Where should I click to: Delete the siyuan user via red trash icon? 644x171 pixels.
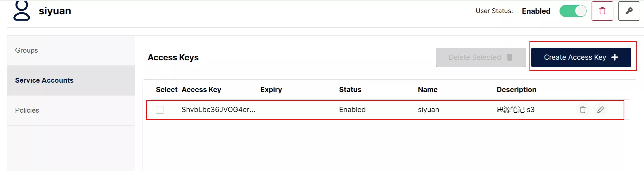602,11
